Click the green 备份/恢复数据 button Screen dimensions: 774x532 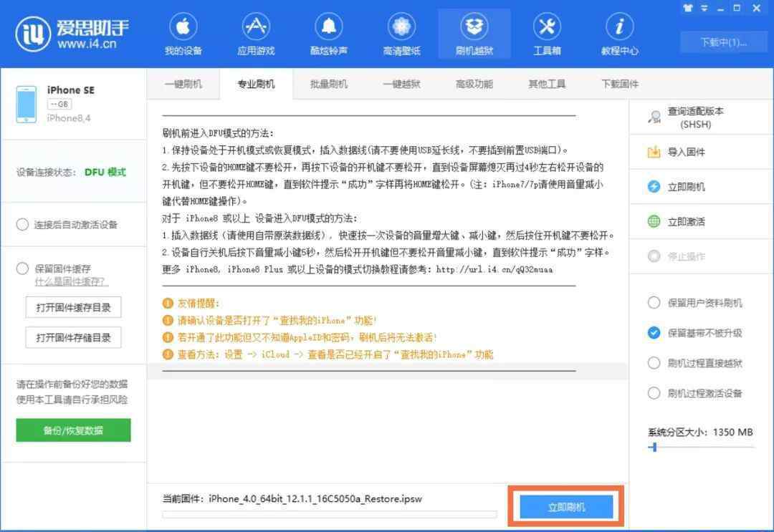tap(73, 430)
